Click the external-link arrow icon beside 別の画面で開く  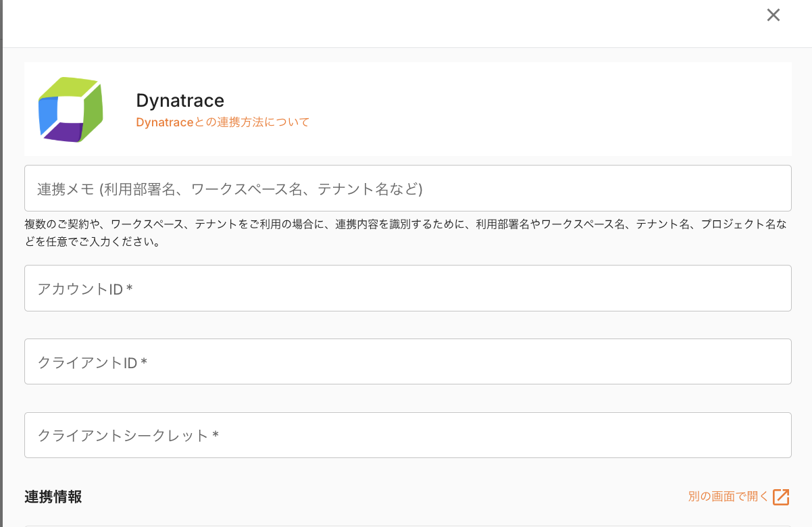[x=781, y=497]
